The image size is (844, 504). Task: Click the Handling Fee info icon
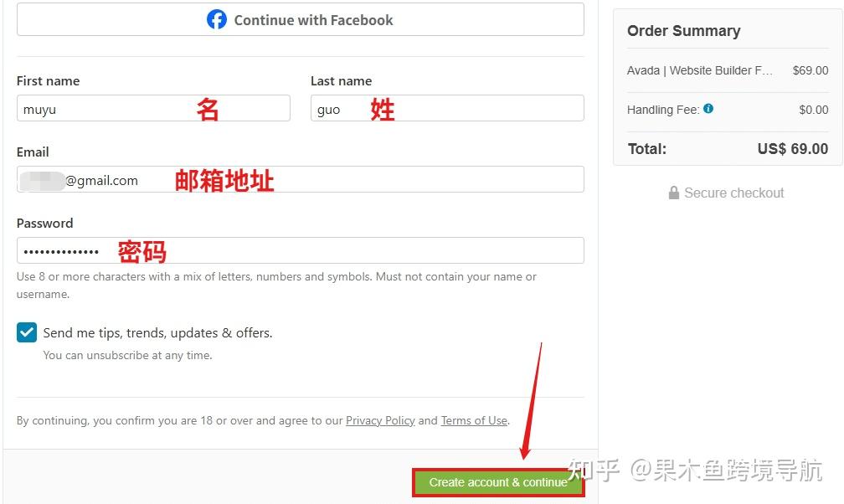point(708,109)
